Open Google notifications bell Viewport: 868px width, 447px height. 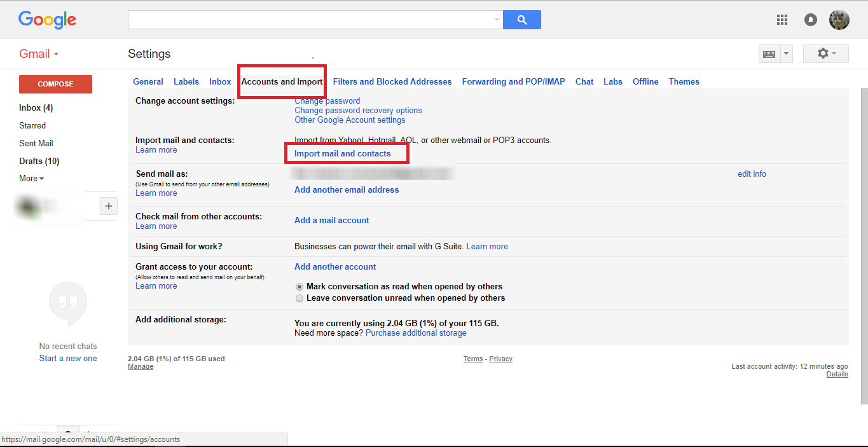tap(811, 20)
